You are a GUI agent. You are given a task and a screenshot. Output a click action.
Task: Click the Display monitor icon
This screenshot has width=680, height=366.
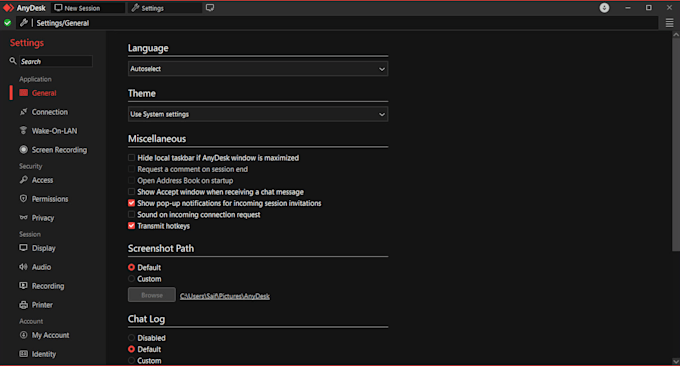tap(23, 248)
